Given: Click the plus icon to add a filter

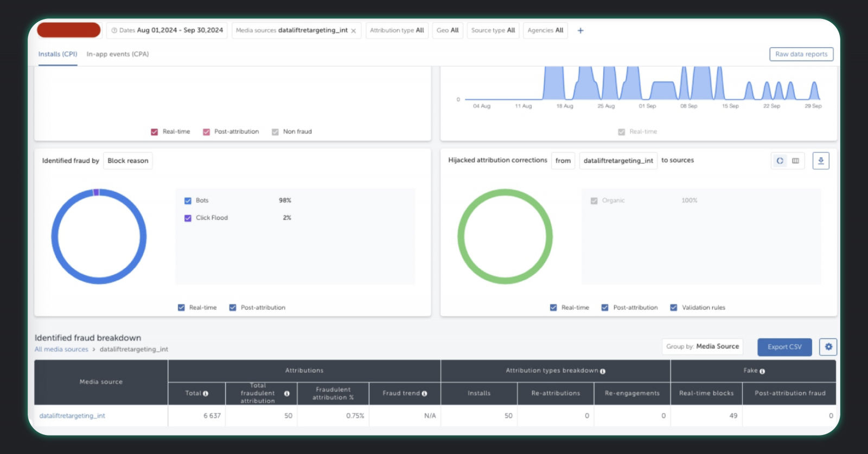Looking at the screenshot, I should [x=580, y=31].
